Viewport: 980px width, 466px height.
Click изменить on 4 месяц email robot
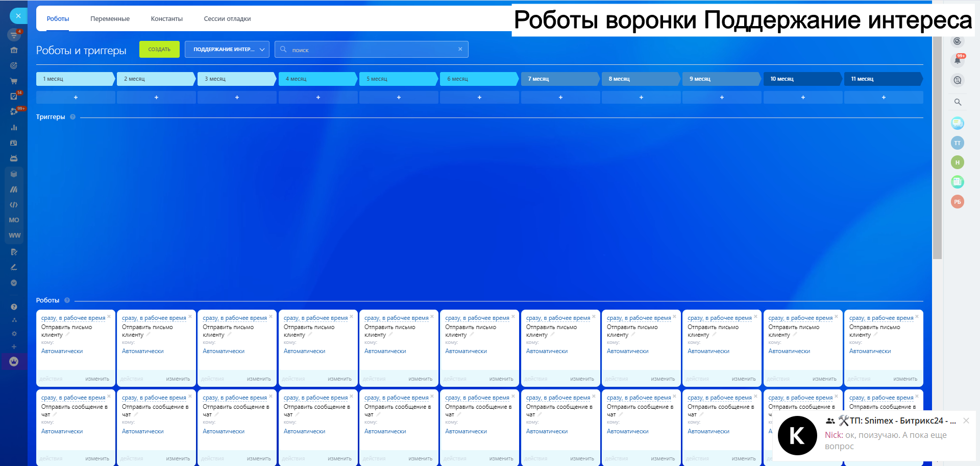click(x=339, y=379)
